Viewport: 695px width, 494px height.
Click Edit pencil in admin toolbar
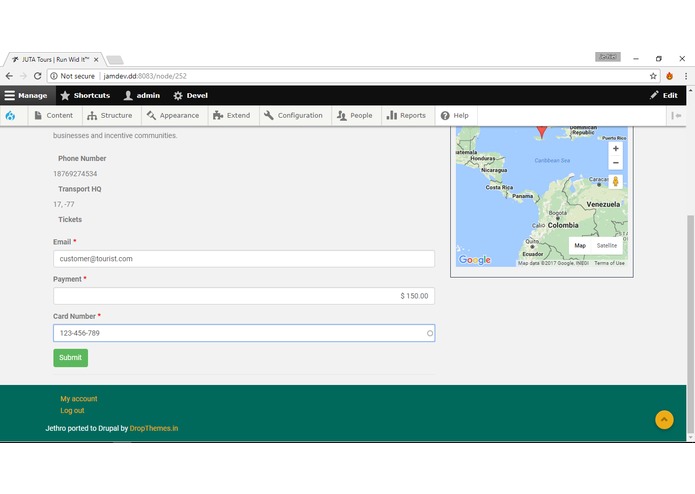tap(664, 95)
